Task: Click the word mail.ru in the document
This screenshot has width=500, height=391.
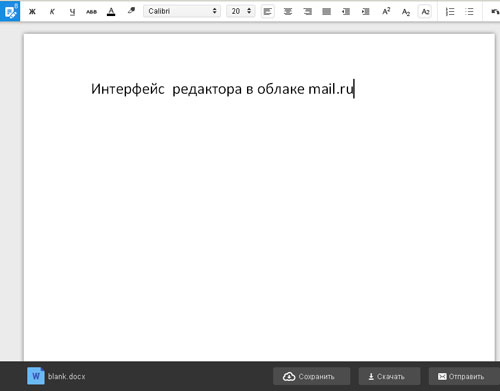Action: tap(331, 89)
